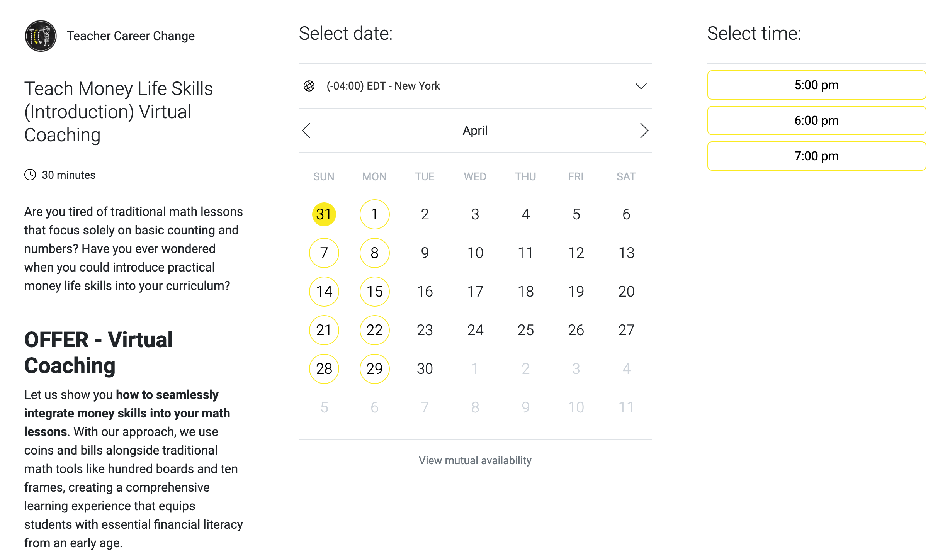Click the clock duration icon
Viewport: 950px width, 560px height.
pyautogui.click(x=30, y=175)
